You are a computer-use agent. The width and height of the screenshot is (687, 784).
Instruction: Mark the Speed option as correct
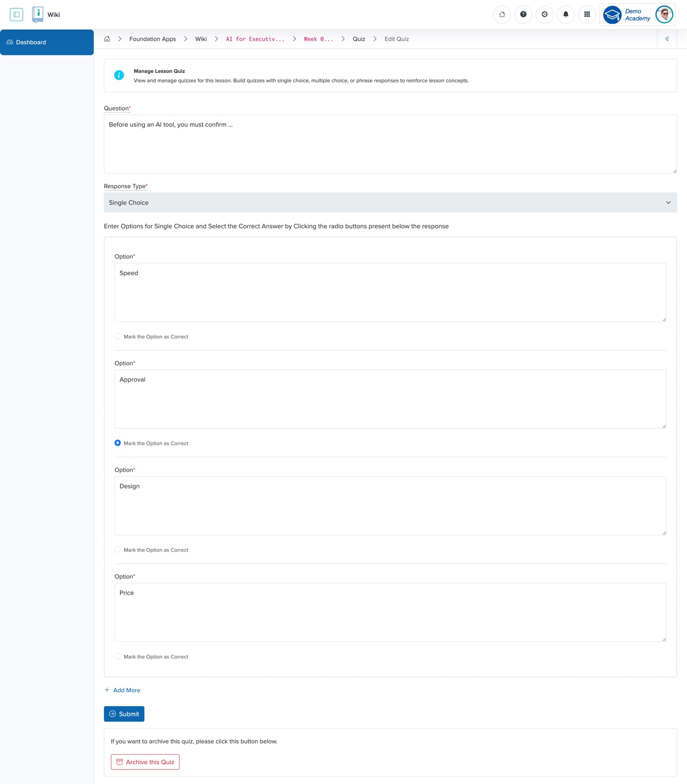click(118, 336)
